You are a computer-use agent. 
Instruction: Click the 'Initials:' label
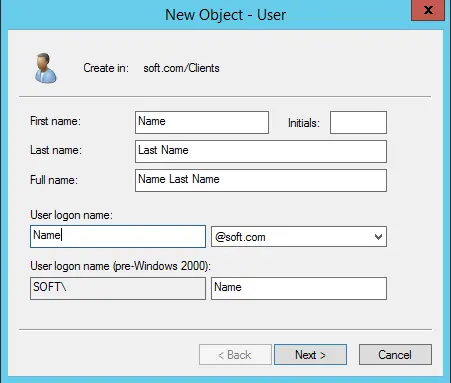304,123
